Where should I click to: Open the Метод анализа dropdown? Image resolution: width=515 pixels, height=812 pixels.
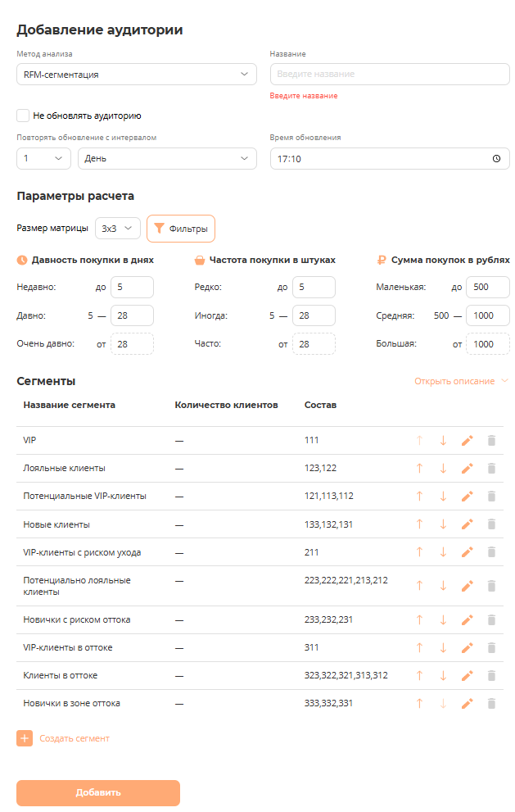click(x=136, y=75)
